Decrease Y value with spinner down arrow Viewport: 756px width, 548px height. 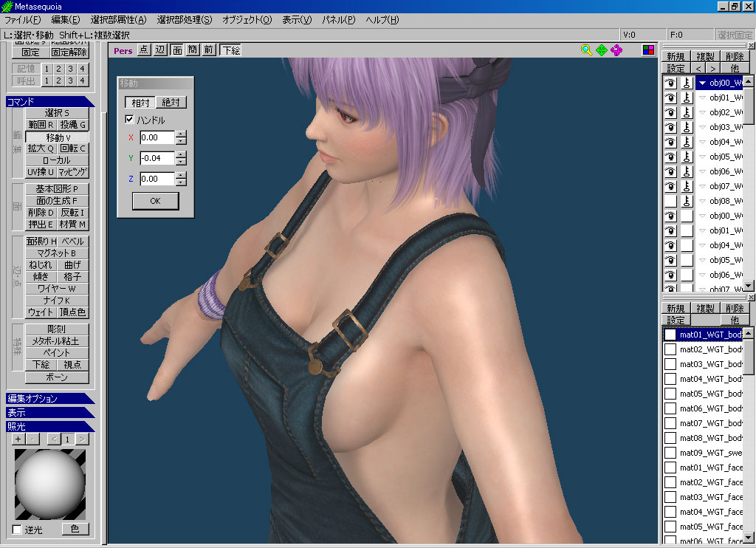coord(181,162)
